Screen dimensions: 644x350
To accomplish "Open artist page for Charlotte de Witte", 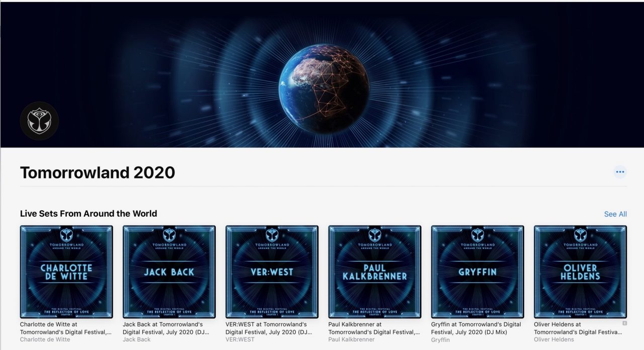I will click(x=45, y=339).
